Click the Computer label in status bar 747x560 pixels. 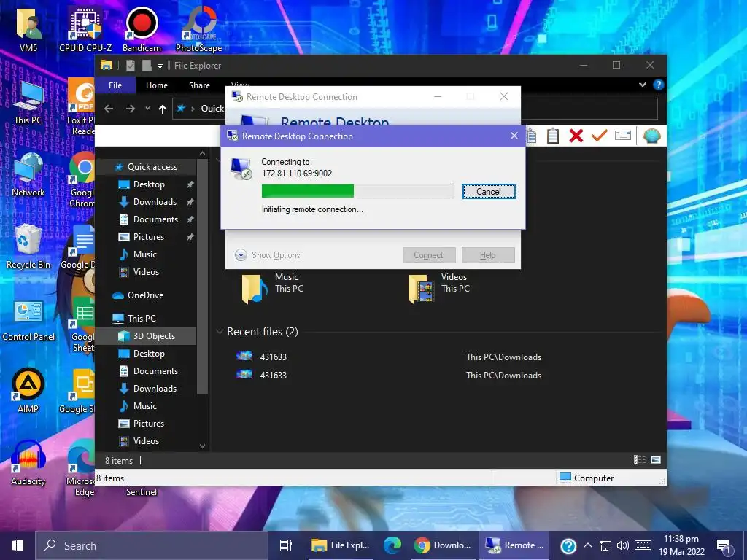594,478
